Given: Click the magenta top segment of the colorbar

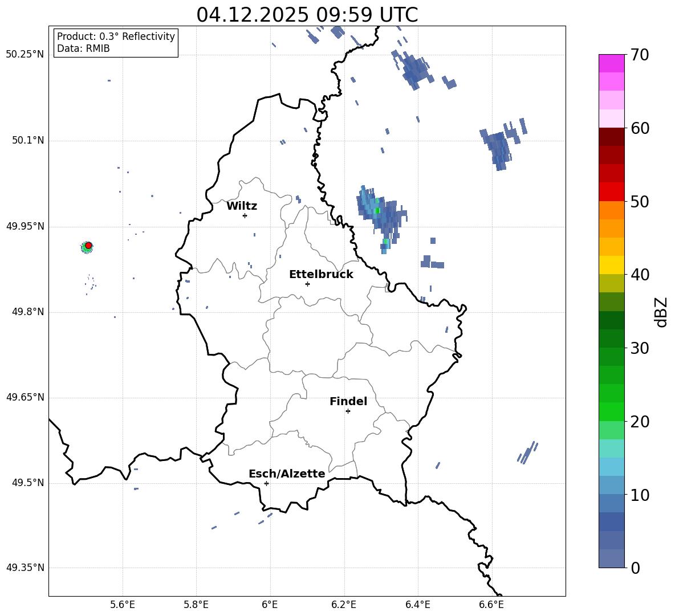Looking at the screenshot, I should coord(611,63).
